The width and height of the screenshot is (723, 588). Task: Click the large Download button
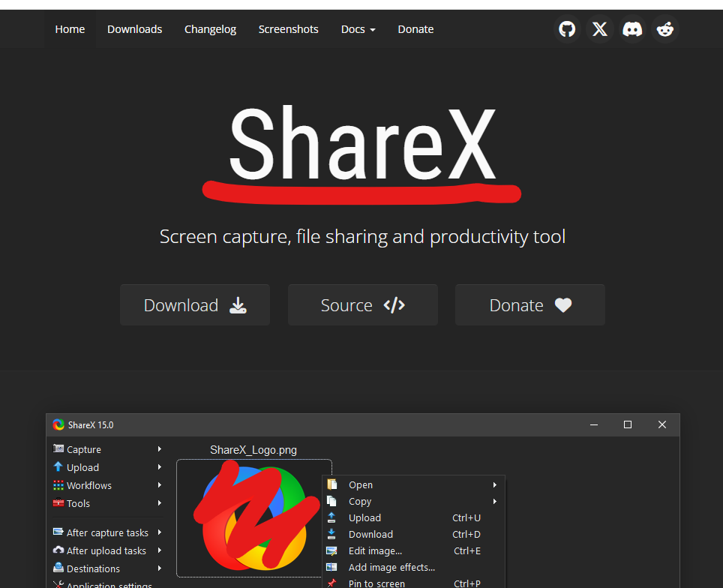pos(195,304)
